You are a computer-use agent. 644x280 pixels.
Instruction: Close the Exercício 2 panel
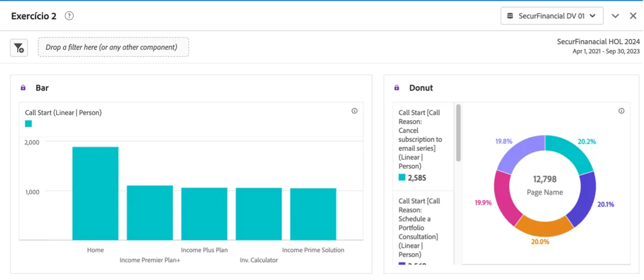coord(633,16)
